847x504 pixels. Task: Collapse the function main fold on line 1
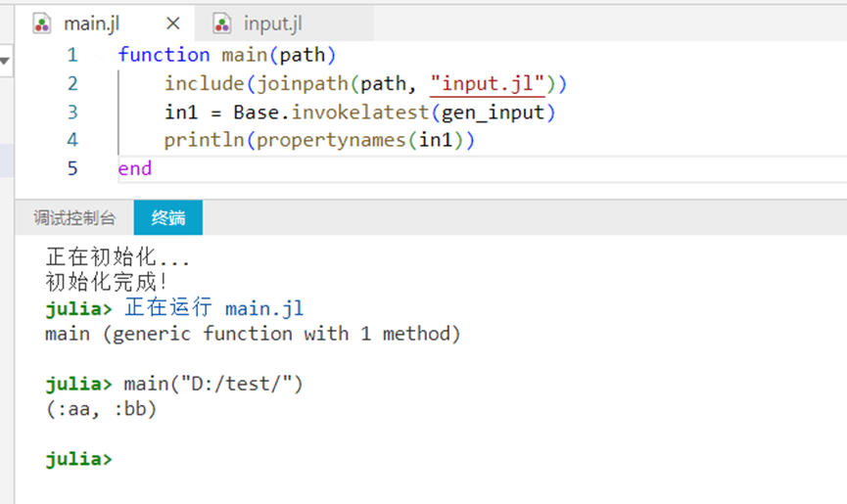click(100, 55)
